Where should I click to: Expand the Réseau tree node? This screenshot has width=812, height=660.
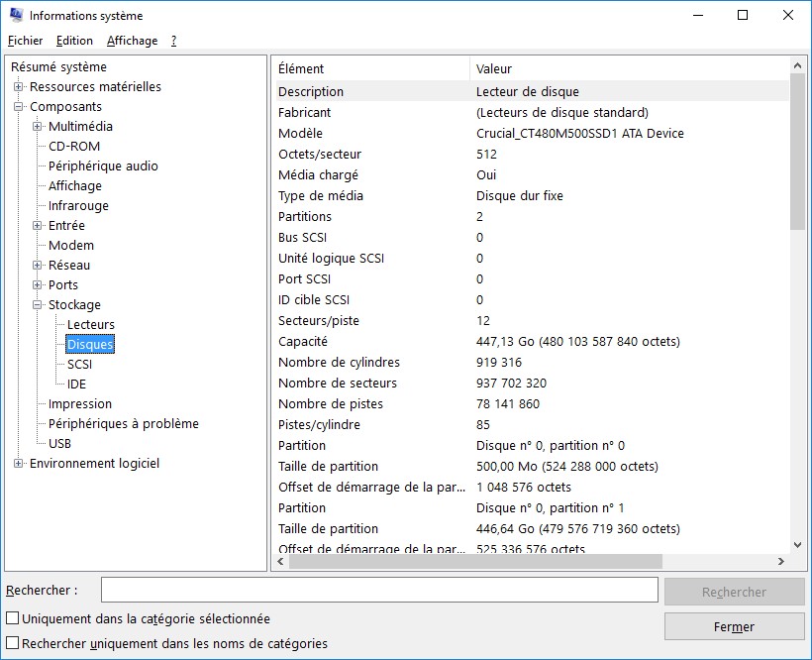pyautogui.click(x=38, y=266)
